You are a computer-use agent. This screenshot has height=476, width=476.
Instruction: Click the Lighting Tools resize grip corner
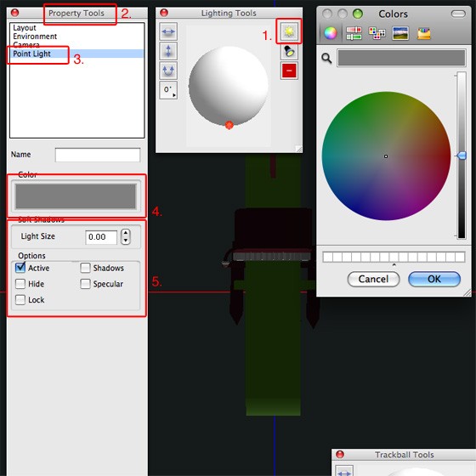(298, 149)
